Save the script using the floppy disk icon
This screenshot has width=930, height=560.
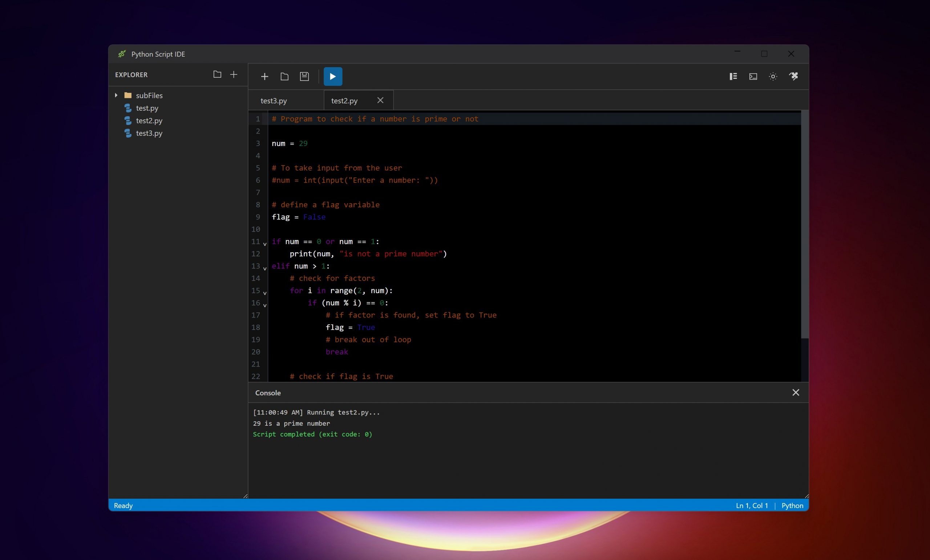tap(304, 77)
